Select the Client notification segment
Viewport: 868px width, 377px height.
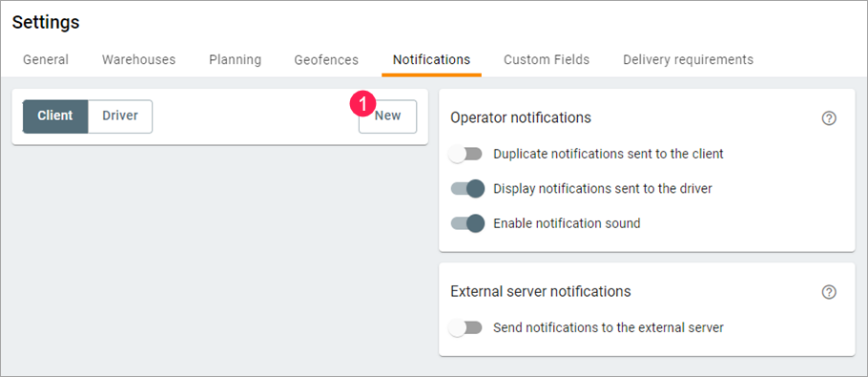click(x=54, y=116)
